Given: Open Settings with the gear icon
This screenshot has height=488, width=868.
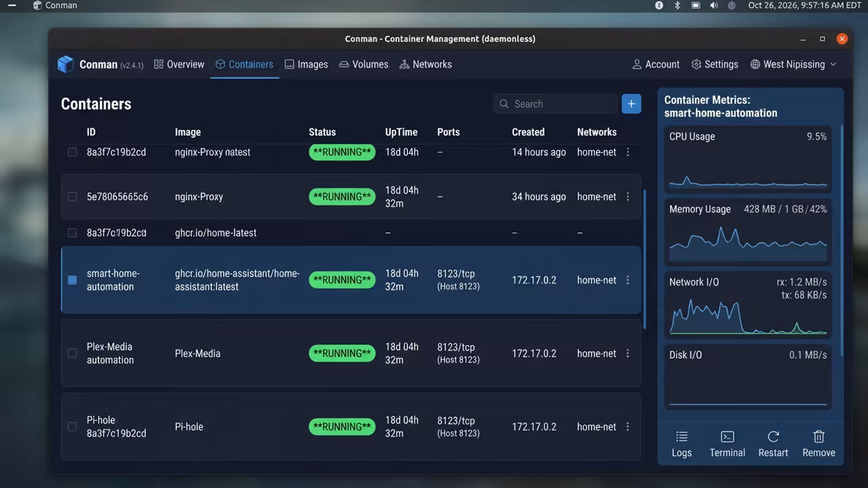Looking at the screenshot, I should (715, 64).
